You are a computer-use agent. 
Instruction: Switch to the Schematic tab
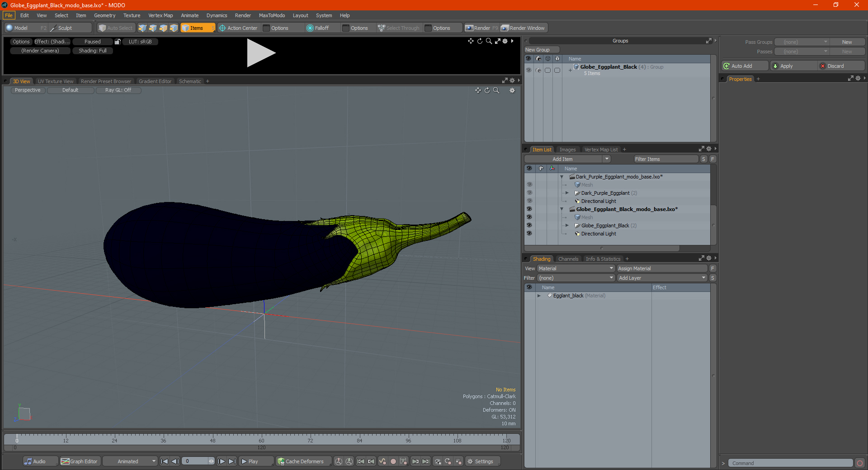coord(190,81)
